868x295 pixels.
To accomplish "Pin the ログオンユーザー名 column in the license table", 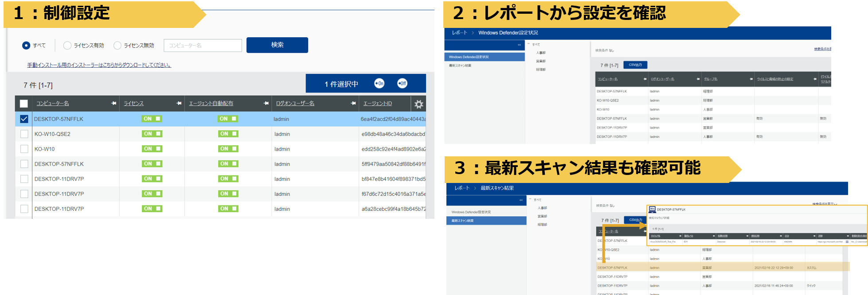I will (353, 103).
